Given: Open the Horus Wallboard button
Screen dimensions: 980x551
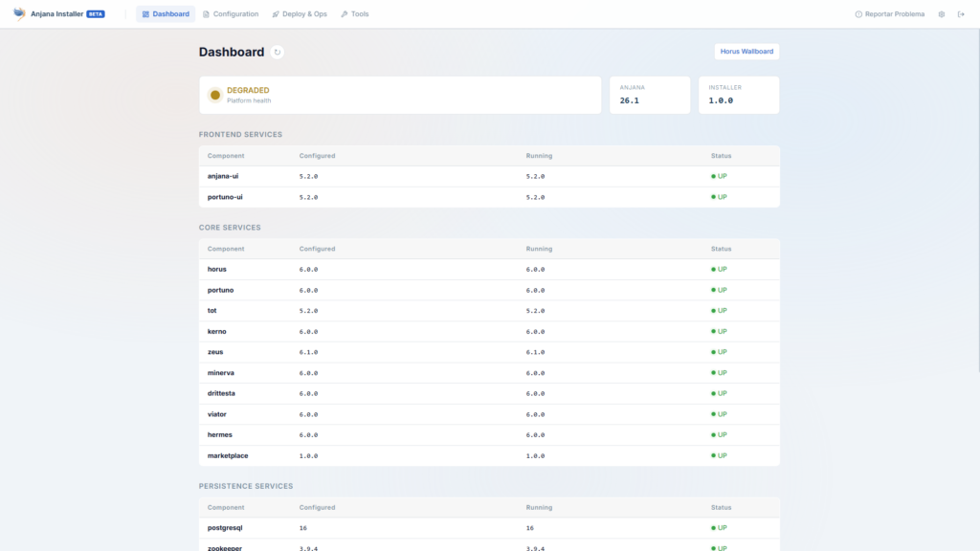Looking at the screenshot, I should click(x=746, y=52).
